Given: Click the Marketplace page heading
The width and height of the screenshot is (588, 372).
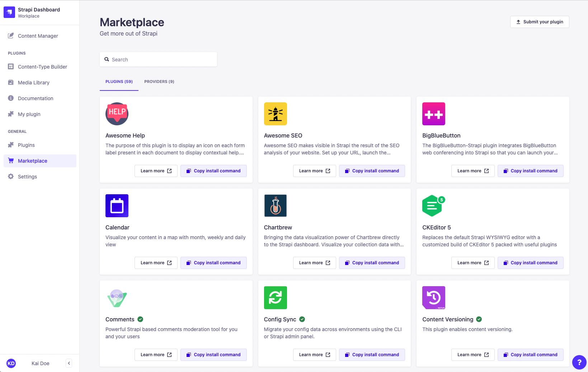Looking at the screenshot, I should pyautogui.click(x=132, y=22).
